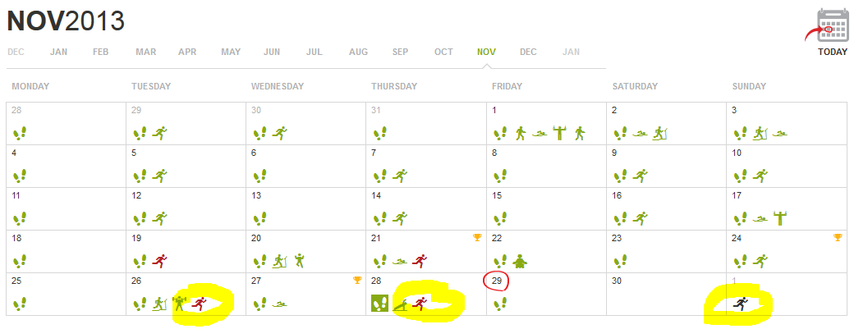
Task: Go to the SEP month tab
Action: point(400,52)
